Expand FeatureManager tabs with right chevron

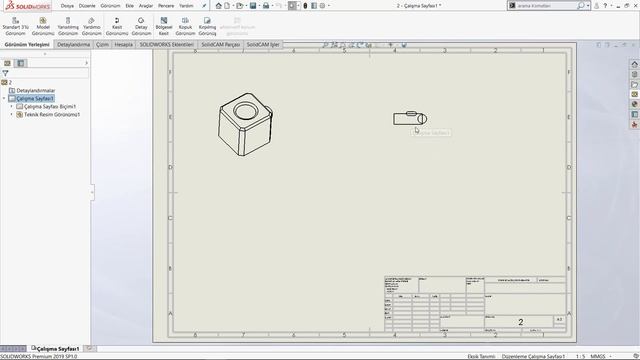(x=86, y=63)
